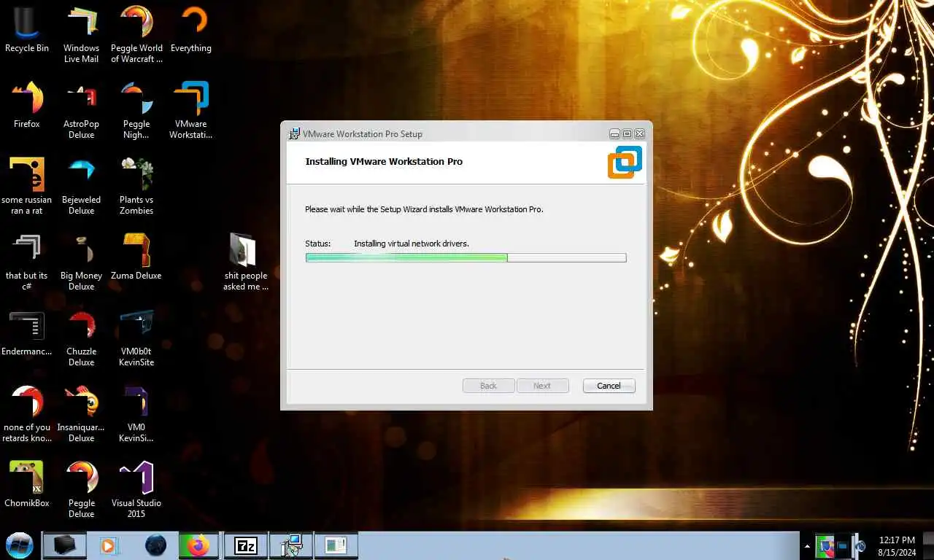This screenshot has height=560, width=934.
Task: Select Bejeweled Deluxe desktop icon
Action: click(81, 186)
